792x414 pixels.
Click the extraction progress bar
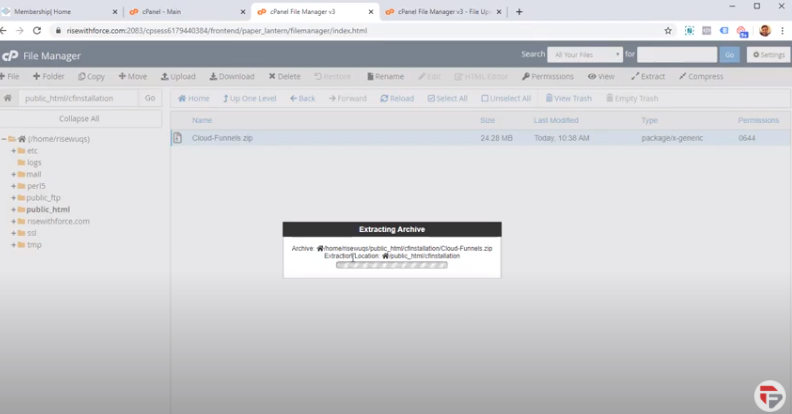(x=391, y=266)
